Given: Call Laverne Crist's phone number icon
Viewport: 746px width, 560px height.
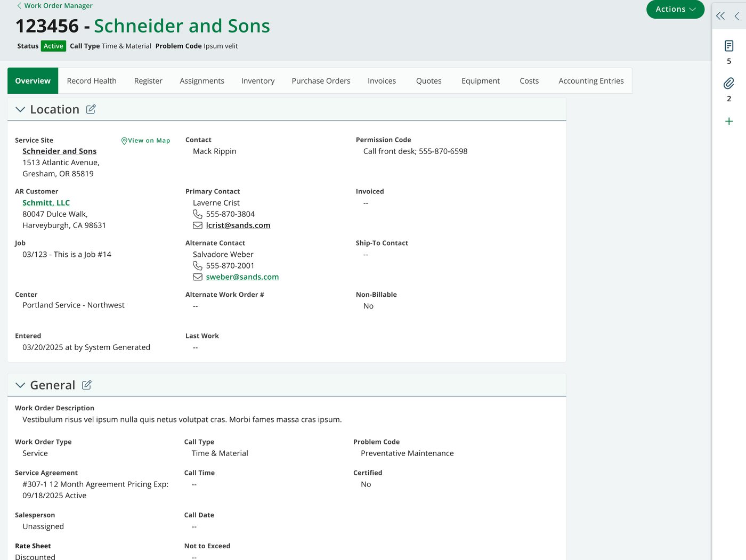Looking at the screenshot, I should pos(197,214).
